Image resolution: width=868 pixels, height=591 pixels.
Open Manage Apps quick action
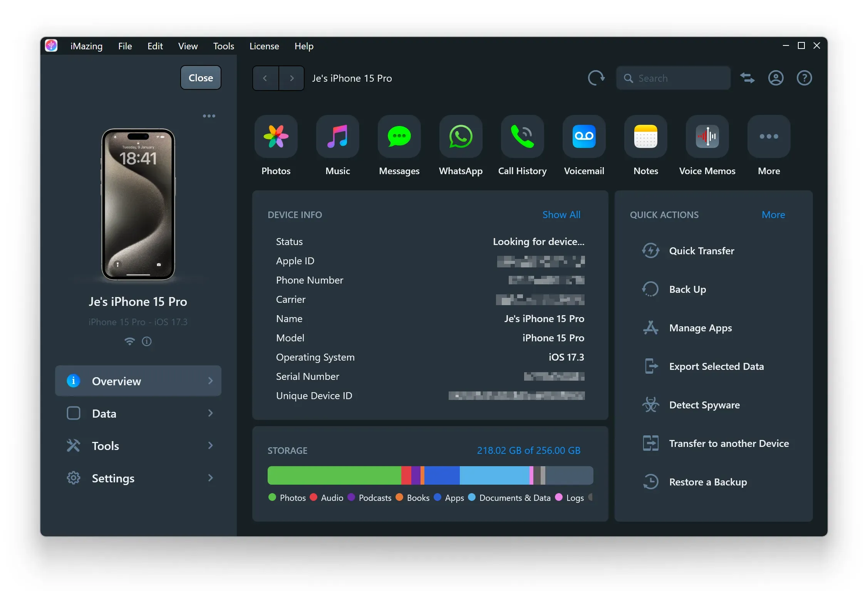[700, 328]
